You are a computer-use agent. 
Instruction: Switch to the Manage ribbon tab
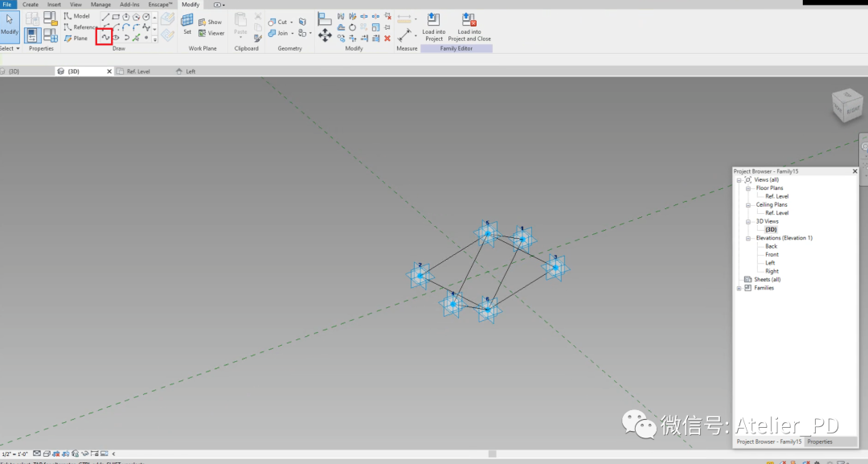coord(100,5)
